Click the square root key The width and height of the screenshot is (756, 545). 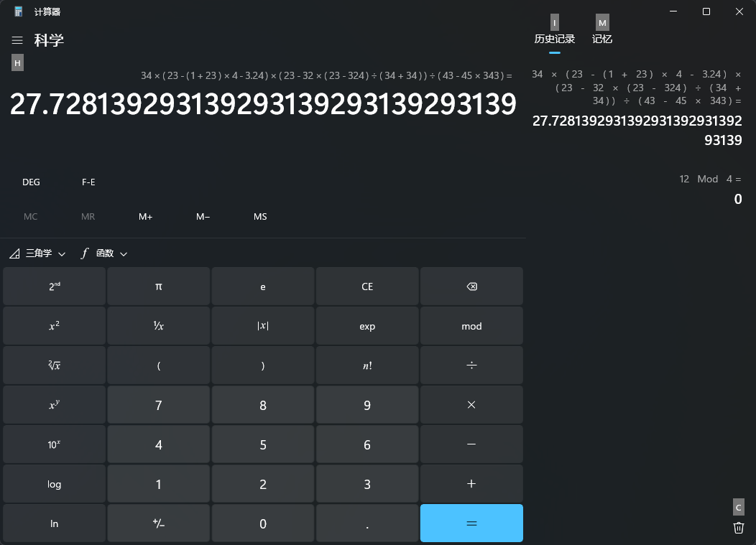[54, 365]
